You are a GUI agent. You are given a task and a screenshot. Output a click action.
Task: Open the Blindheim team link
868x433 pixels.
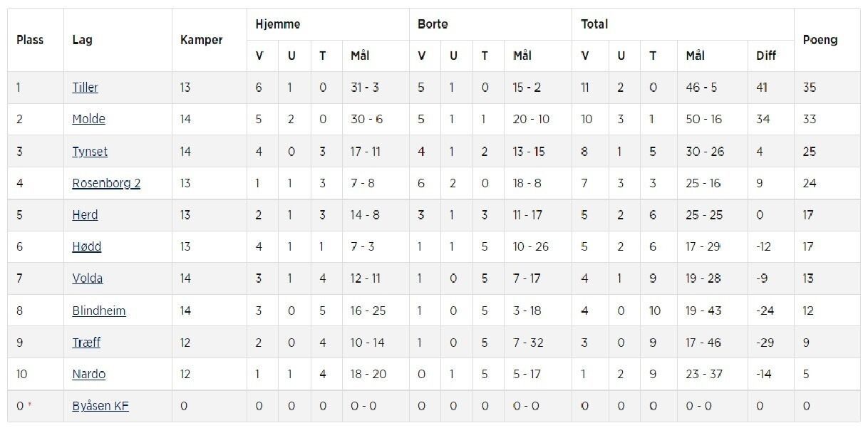[99, 311]
